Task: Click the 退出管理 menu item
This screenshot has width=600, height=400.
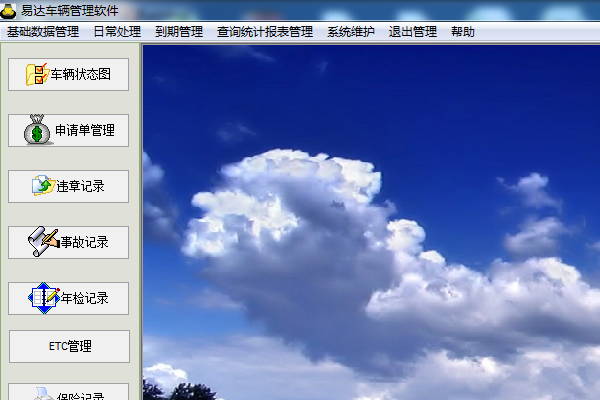Action: pos(413,32)
